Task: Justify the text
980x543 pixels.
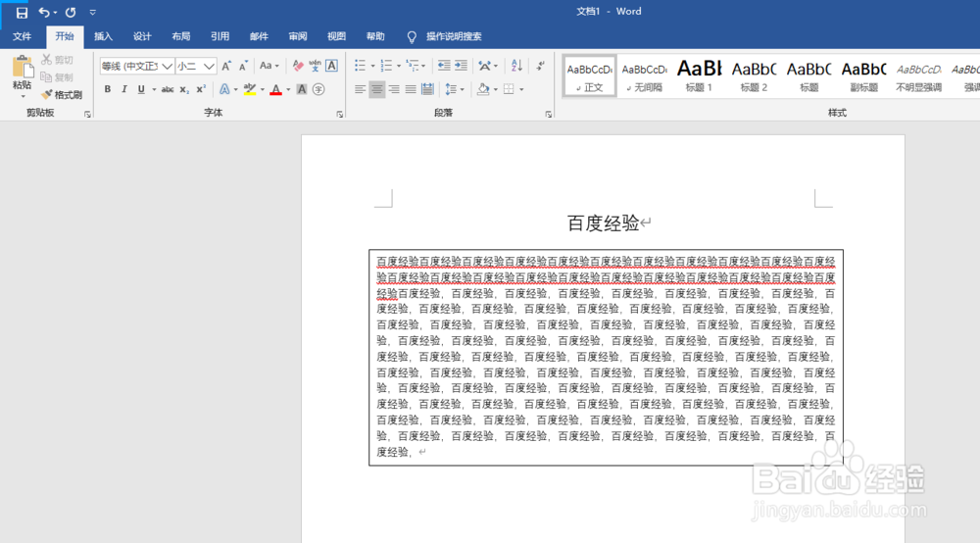Action: (x=411, y=89)
